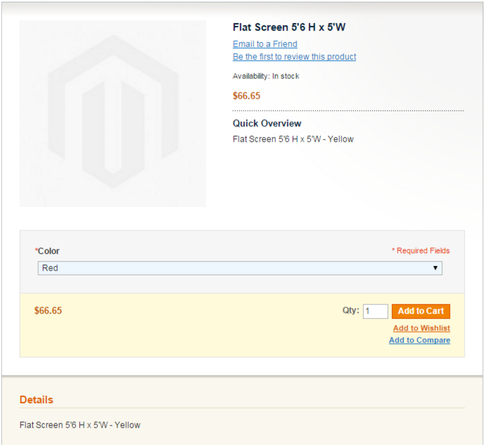Click the Add to Cart button

click(421, 311)
